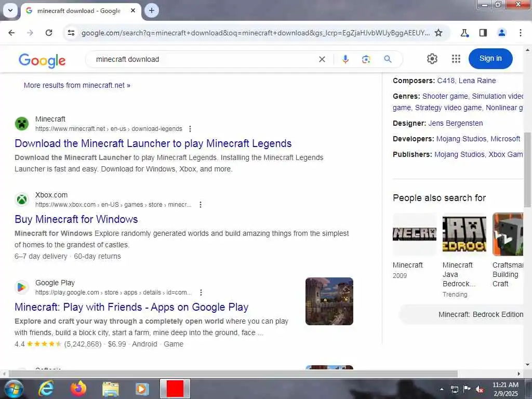Open Minecraft 2009 related search thumbnail

coord(414,234)
